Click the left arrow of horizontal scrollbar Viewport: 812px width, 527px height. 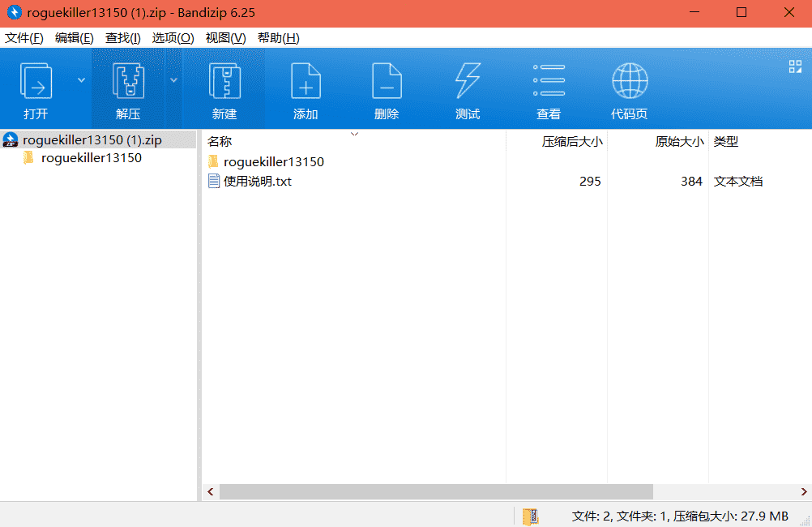(210, 492)
